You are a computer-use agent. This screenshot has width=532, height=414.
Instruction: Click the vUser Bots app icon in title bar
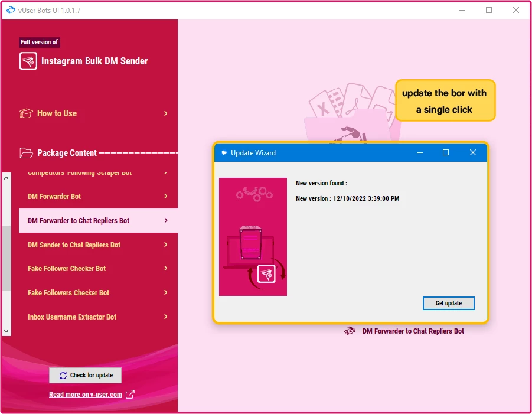tap(11, 10)
